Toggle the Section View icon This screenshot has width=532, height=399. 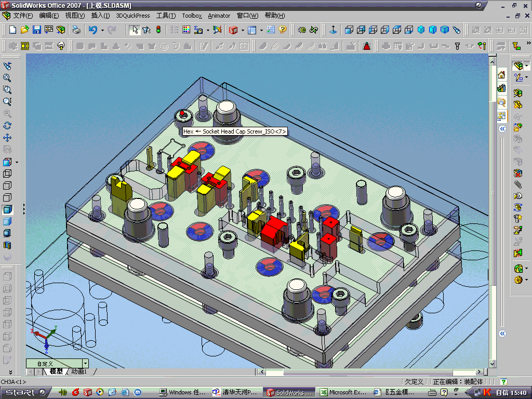coord(7,245)
